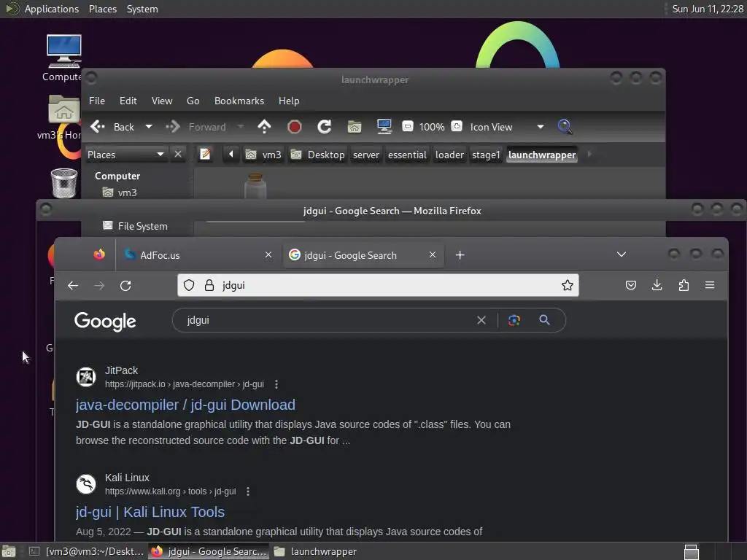Click the file manager search magnifier icon
The height and width of the screenshot is (560, 747).
(x=565, y=127)
